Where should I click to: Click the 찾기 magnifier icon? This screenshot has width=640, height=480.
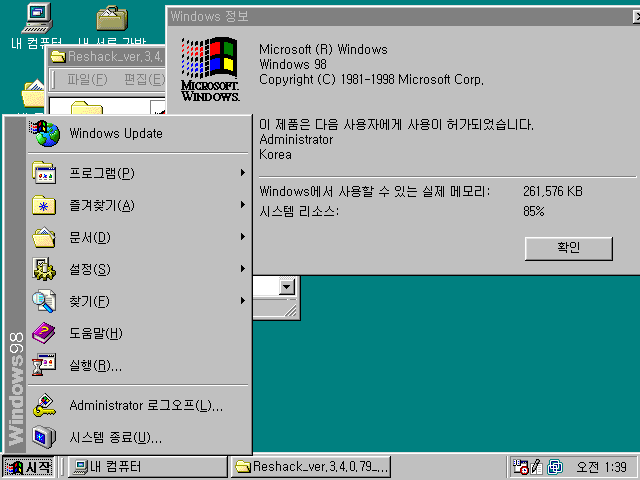[44, 301]
